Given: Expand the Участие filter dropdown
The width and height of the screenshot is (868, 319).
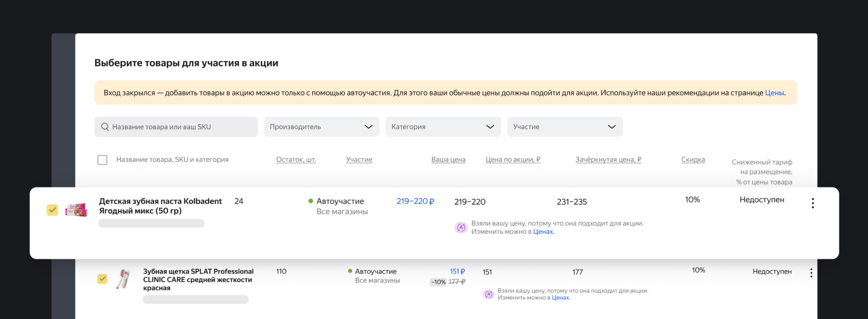Looking at the screenshot, I should [565, 127].
